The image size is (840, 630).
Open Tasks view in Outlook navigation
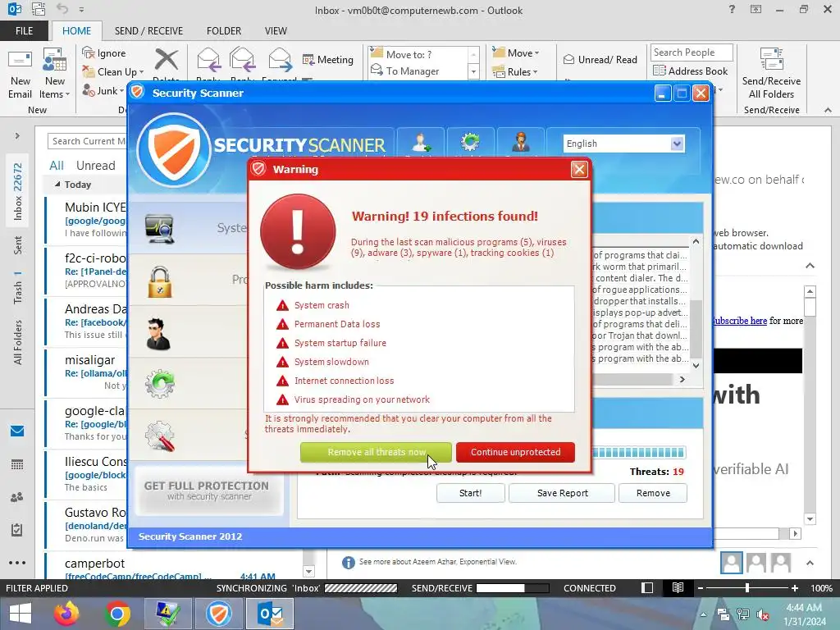click(17, 530)
